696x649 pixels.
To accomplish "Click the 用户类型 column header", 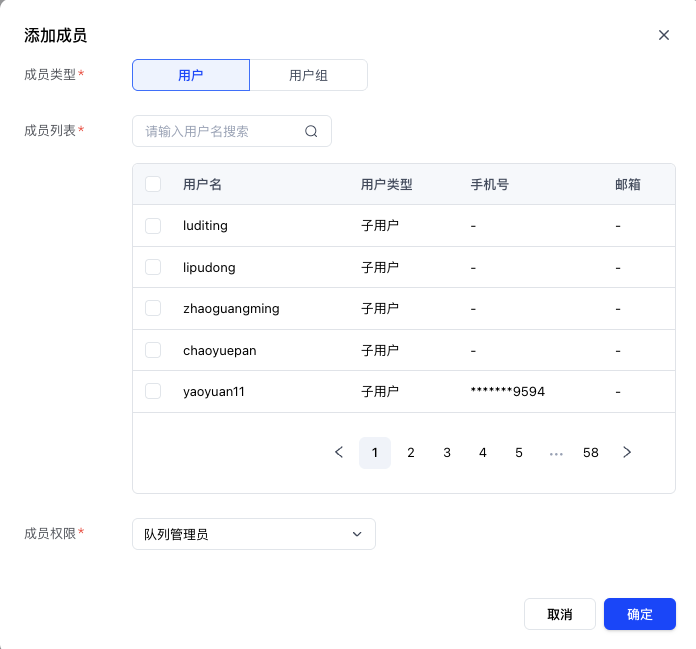I will [387, 184].
